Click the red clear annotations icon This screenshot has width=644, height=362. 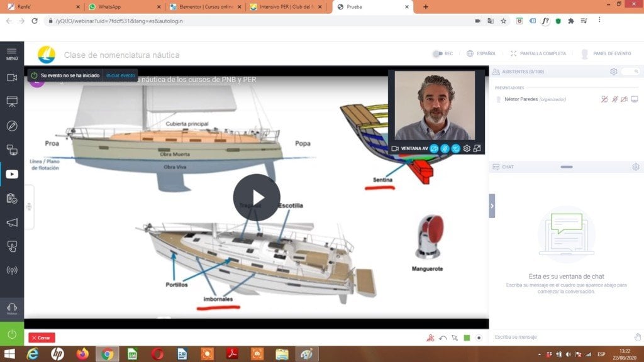coord(430,337)
